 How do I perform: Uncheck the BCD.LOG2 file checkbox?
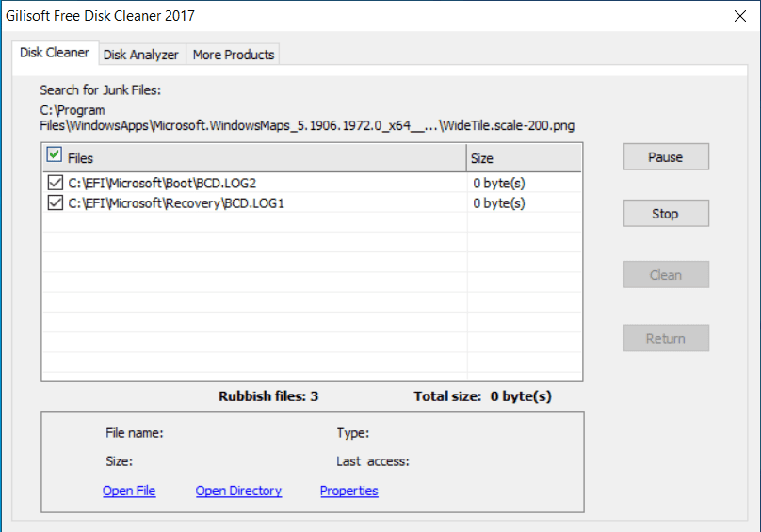coord(56,183)
